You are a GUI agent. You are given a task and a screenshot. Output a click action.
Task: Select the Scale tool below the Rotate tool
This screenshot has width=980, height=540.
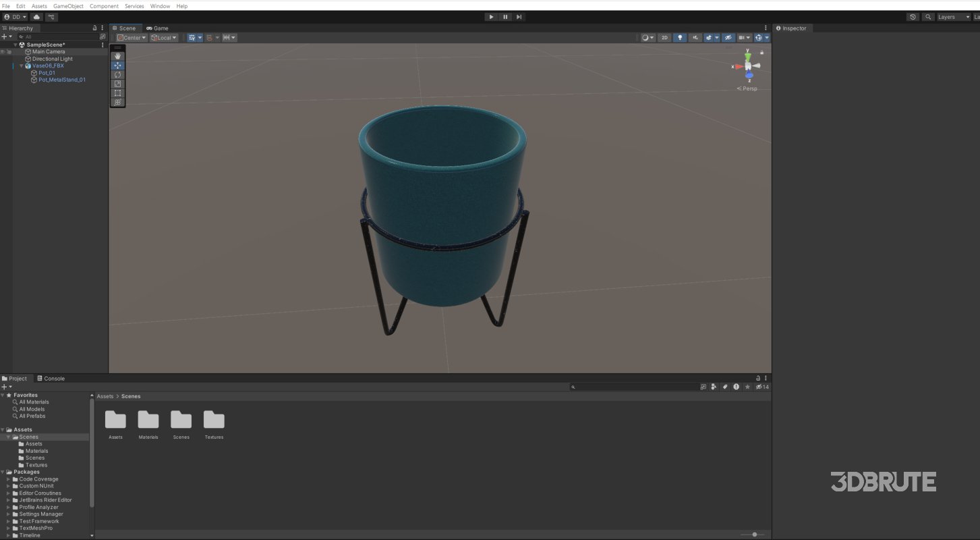pos(117,84)
